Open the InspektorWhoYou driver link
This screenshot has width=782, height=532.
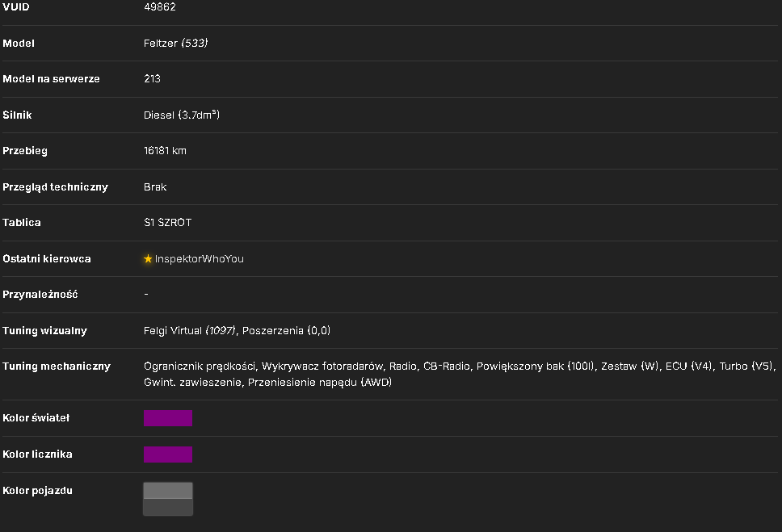[199, 259]
